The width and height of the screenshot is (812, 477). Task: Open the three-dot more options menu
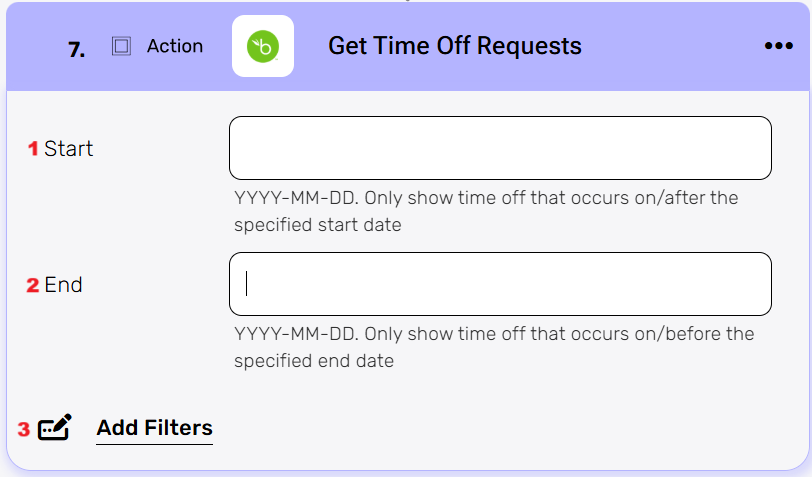pos(778,46)
